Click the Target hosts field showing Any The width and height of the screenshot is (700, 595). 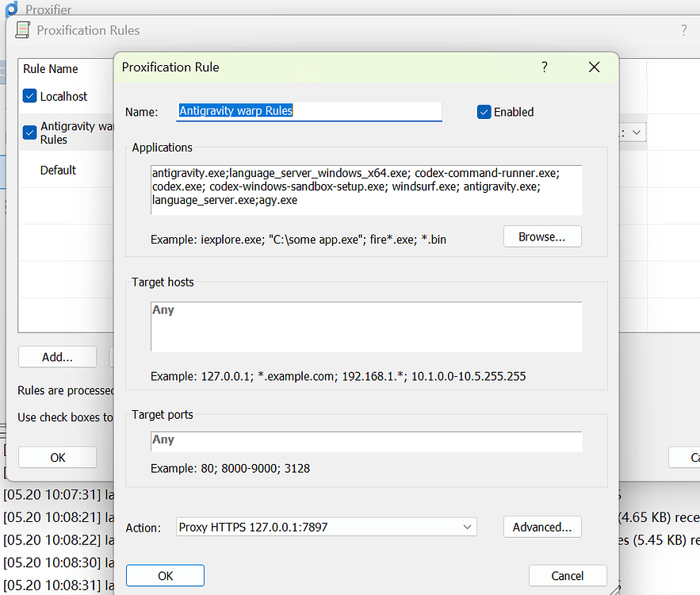tap(366, 327)
